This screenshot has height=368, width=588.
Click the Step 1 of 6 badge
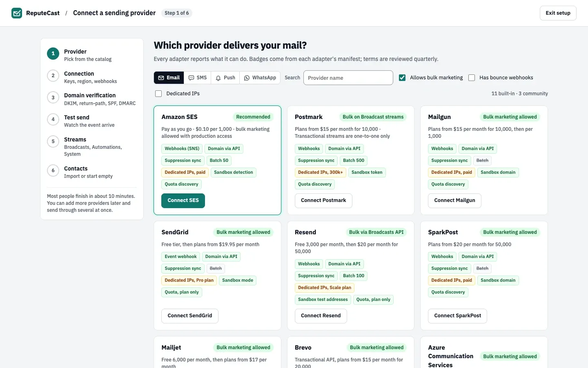pos(177,13)
